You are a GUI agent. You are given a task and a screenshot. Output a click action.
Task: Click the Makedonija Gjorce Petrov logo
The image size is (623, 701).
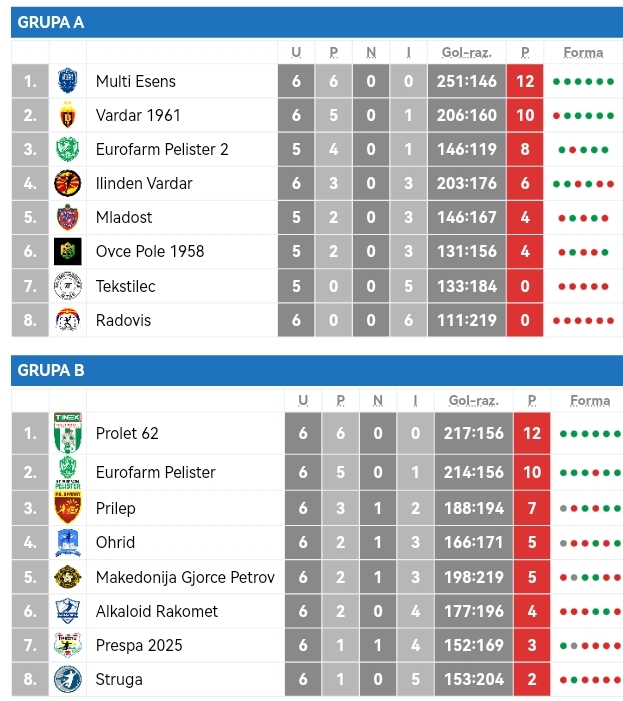pyautogui.click(x=67, y=577)
